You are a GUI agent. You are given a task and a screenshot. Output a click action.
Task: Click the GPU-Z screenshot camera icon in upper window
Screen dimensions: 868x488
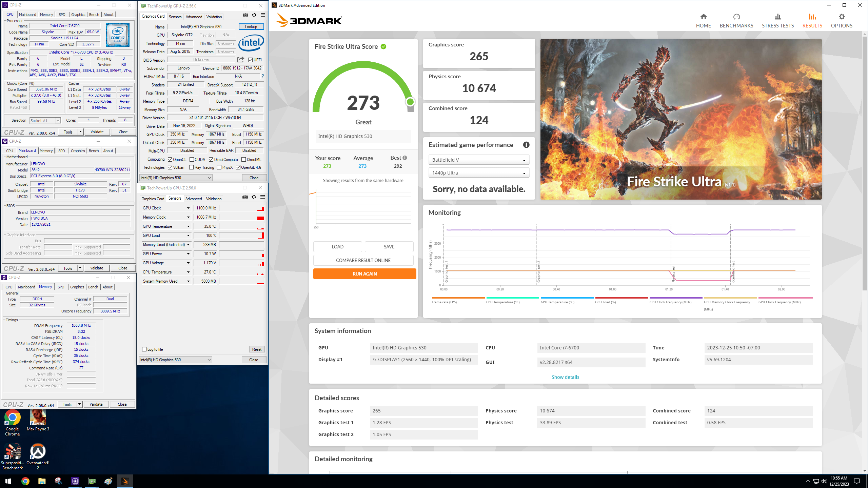(x=245, y=15)
